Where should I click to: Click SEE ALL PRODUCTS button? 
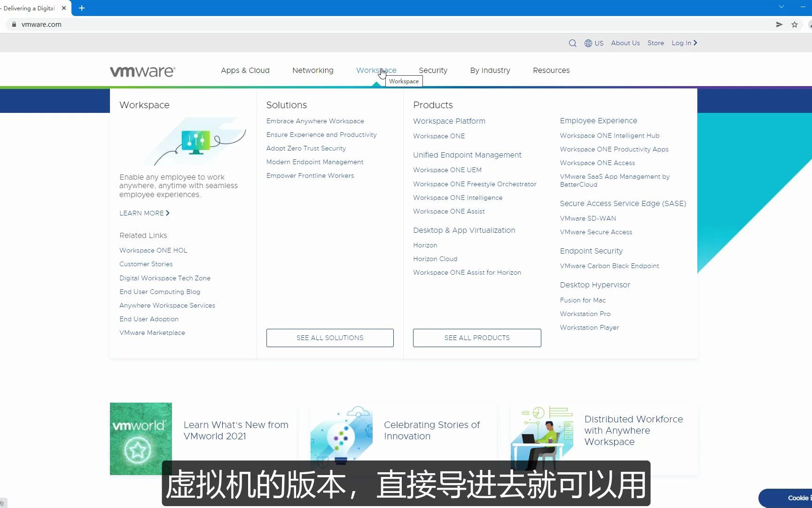[477, 338]
